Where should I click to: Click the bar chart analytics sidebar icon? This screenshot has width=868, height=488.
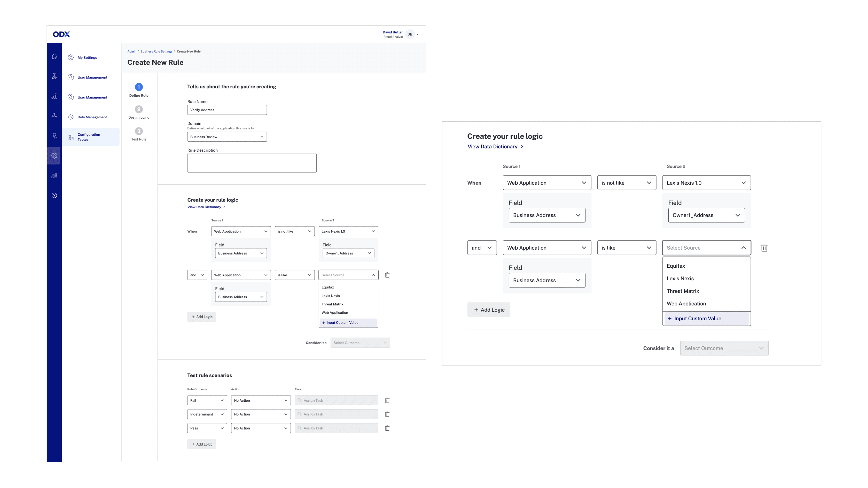click(x=54, y=96)
